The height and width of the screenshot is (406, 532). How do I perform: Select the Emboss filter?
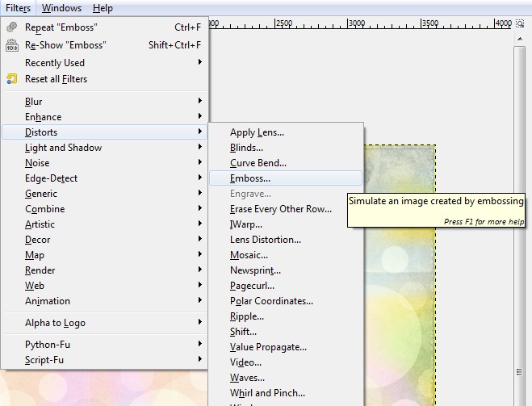286,178
